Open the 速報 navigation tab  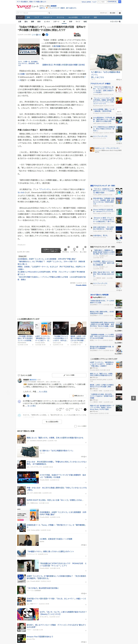[28, 17]
